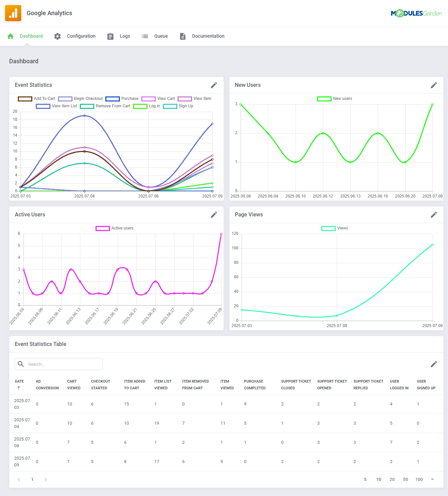The image size is (448, 496).
Task: Show 100 rows per page
Action: pyautogui.click(x=419, y=480)
